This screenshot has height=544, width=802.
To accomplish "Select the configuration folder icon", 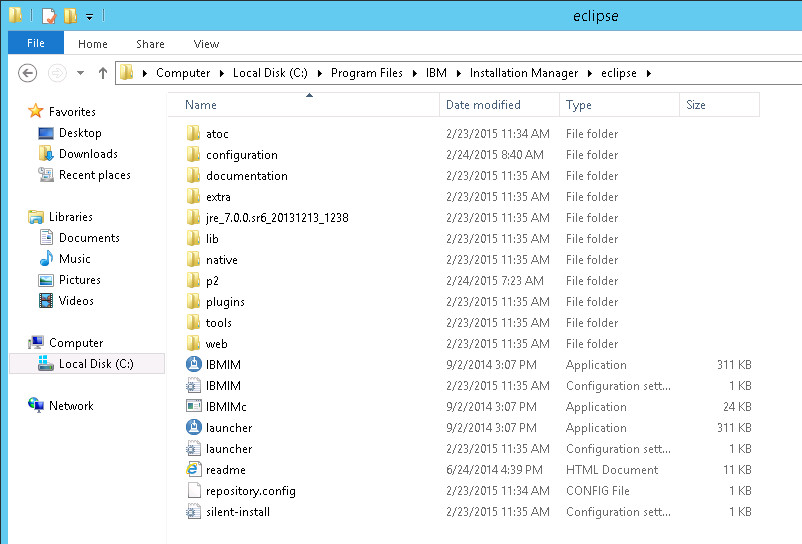I will pos(193,154).
